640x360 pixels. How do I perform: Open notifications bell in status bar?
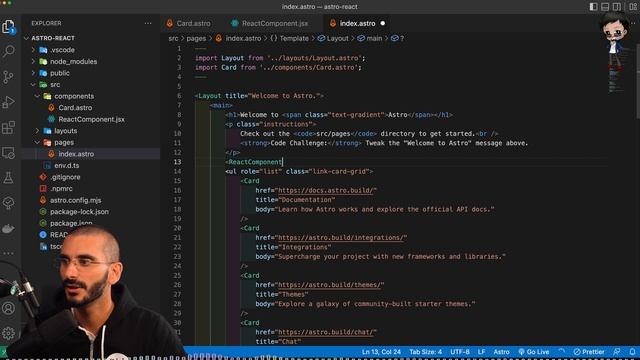tap(632, 352)
